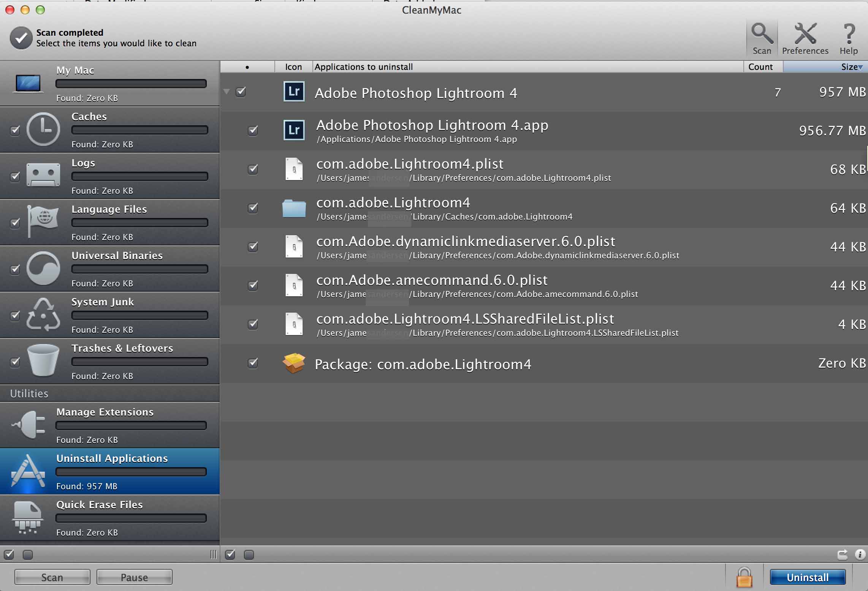Click the Count column header

760,67
